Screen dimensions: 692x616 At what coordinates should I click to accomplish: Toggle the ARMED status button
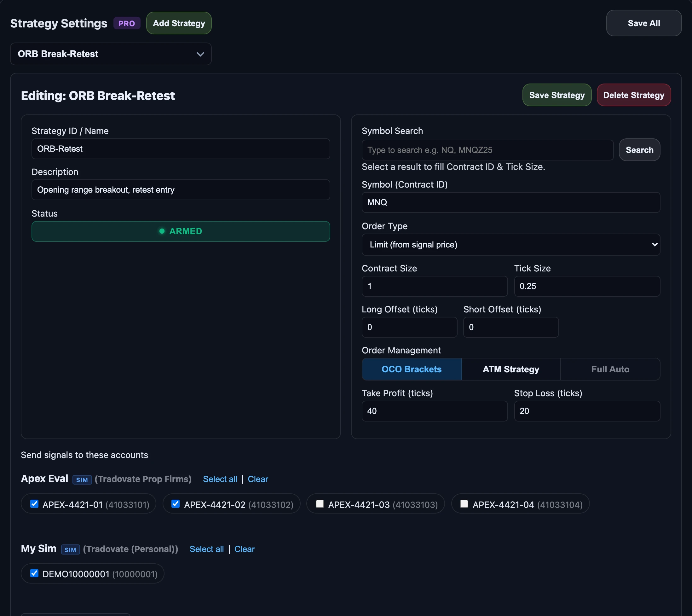[181, 231]
